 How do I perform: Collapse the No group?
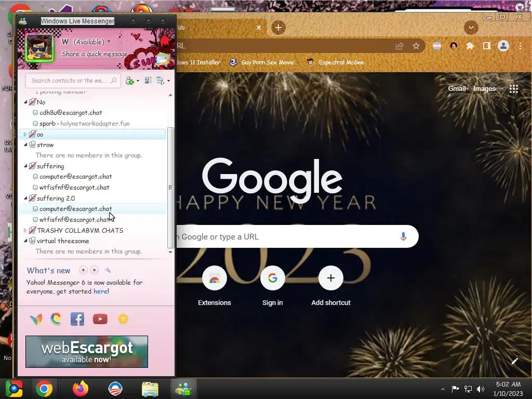point(25,102)
